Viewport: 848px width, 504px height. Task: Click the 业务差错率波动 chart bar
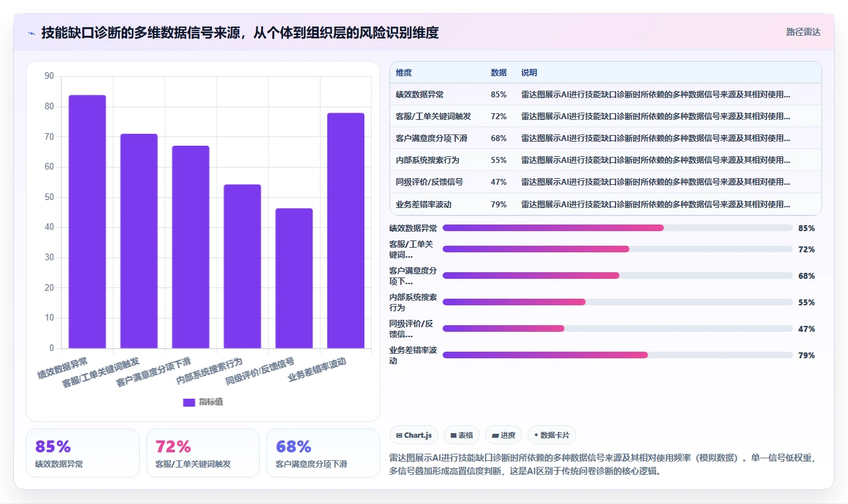pos(346,230)
